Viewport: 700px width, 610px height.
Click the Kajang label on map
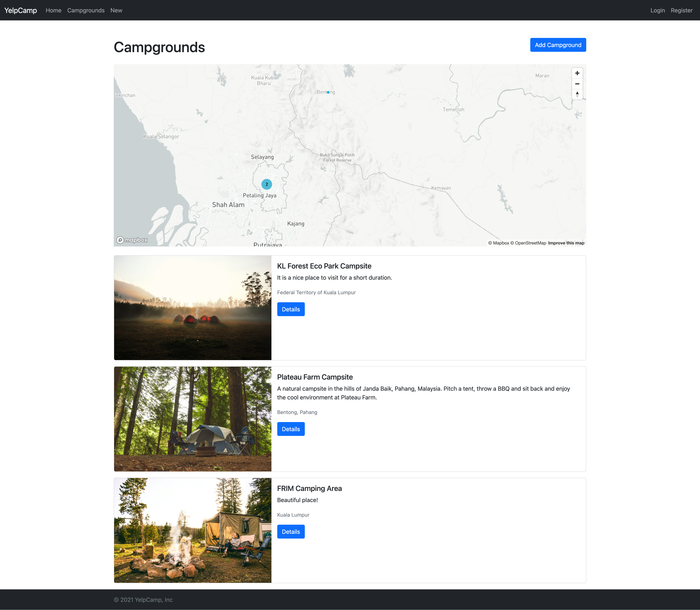[x=296, y=224]
